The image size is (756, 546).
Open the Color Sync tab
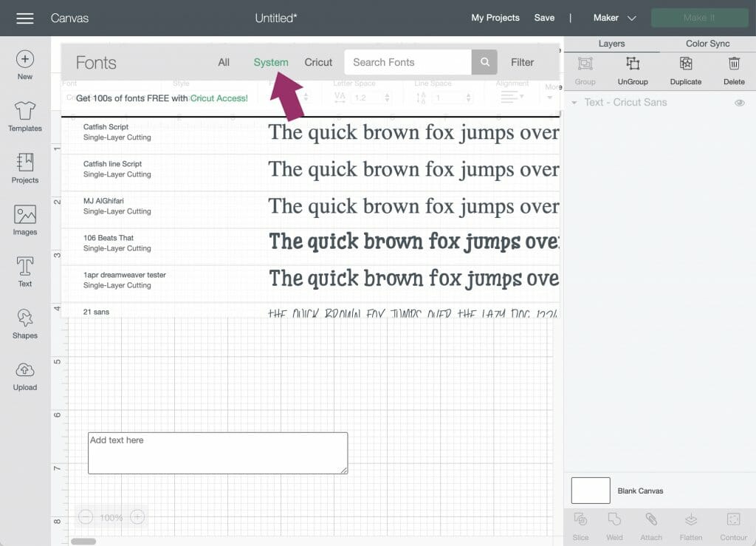pos(707,44)
